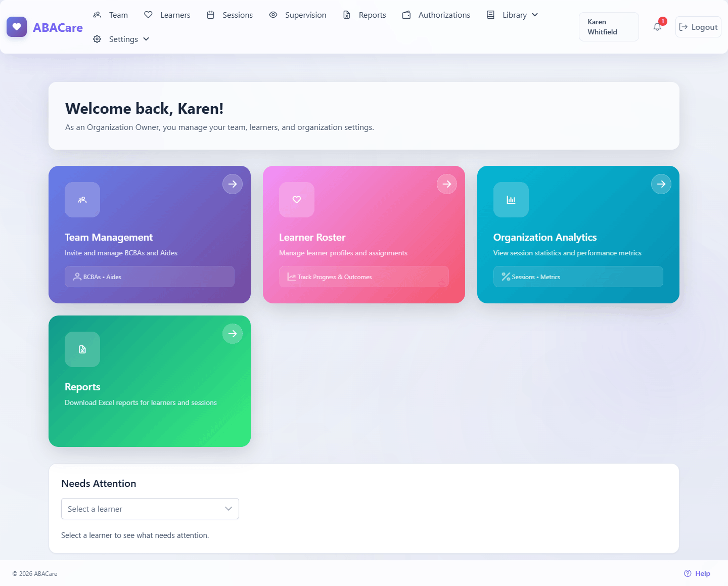The width and height of the screenshot is (728, 586).
Task: Click the Sessions calendar icon in navigation
Action: click(211, 15)
